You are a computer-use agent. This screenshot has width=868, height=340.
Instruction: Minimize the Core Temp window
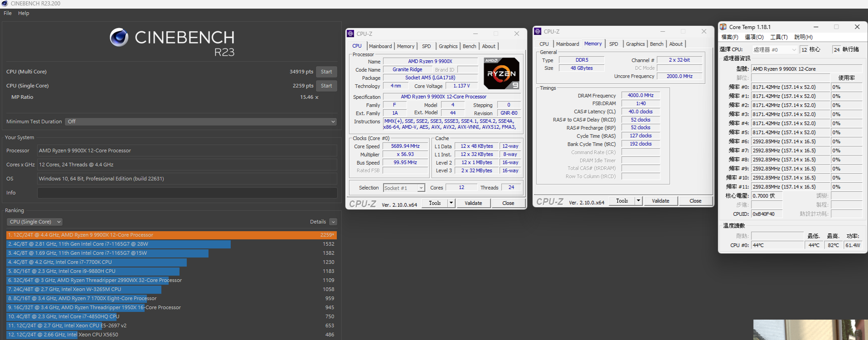(815, 27)
